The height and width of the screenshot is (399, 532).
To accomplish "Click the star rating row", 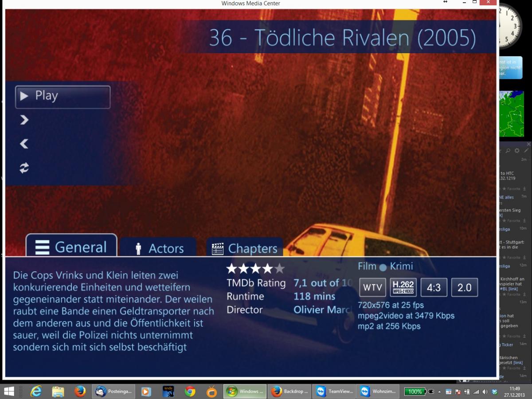I will [255, 269].
